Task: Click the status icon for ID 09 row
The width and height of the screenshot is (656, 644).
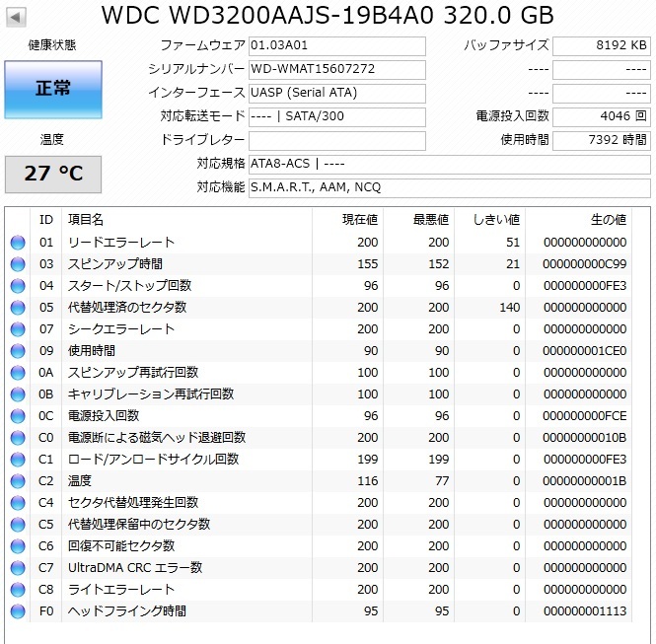Action: pos(18,351)
